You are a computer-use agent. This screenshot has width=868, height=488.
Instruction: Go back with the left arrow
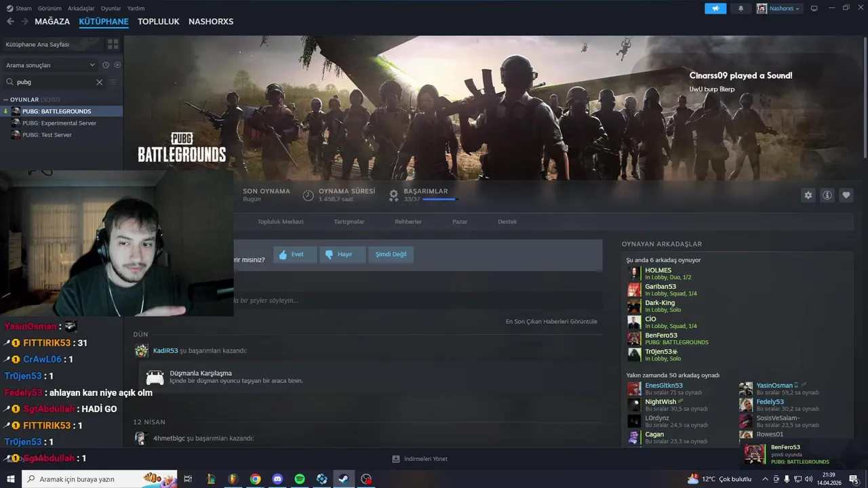pos(10,21)
